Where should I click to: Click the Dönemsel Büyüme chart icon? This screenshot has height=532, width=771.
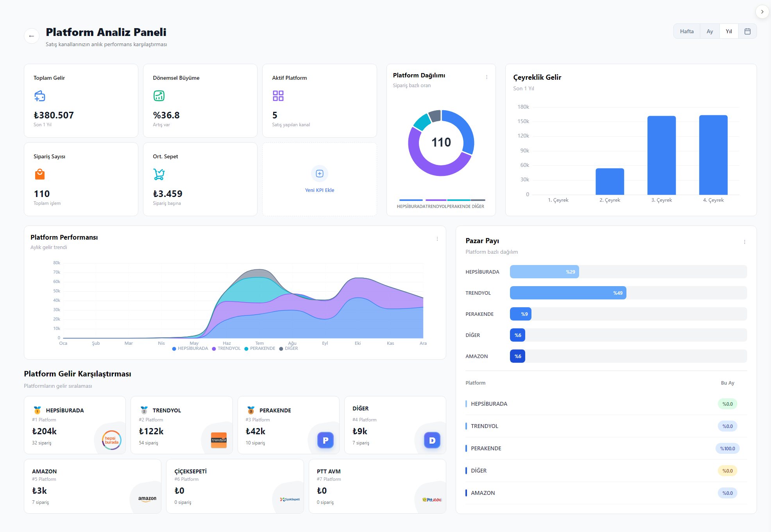[x=159, y=96]
